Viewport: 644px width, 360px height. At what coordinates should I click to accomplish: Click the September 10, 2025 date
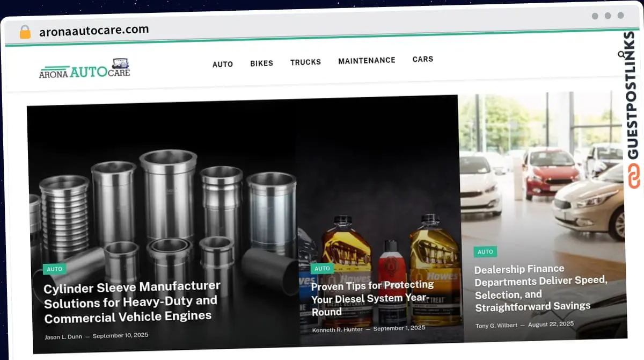pyautogui.click(x=120, y=336)
